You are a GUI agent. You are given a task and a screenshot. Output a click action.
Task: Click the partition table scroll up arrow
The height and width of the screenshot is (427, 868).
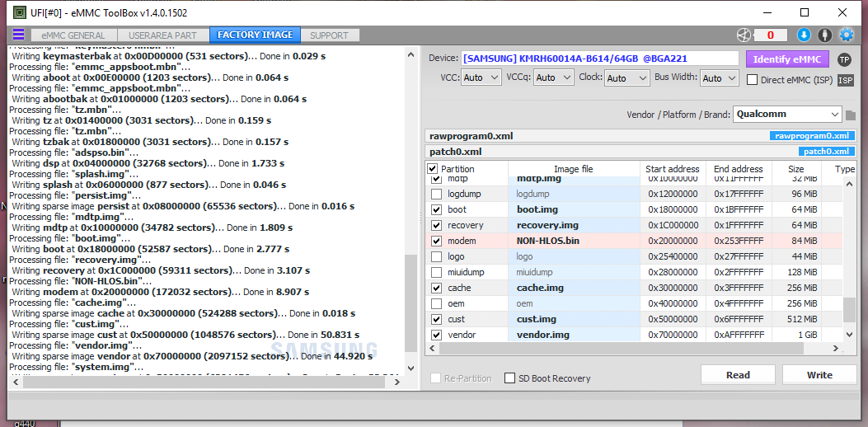tap(849, 185)
